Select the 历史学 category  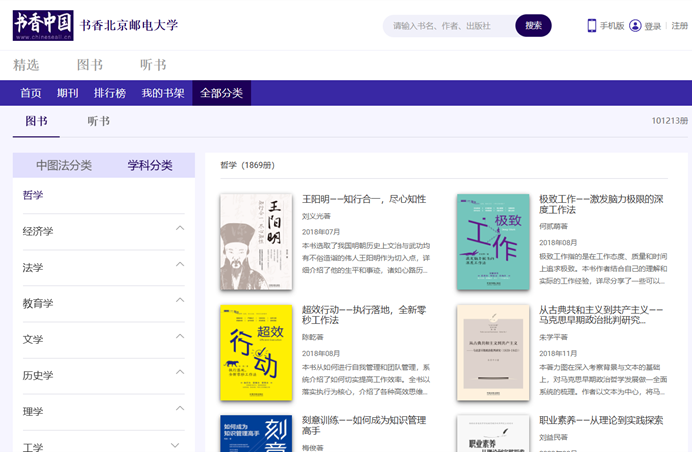tap(38, 376)
